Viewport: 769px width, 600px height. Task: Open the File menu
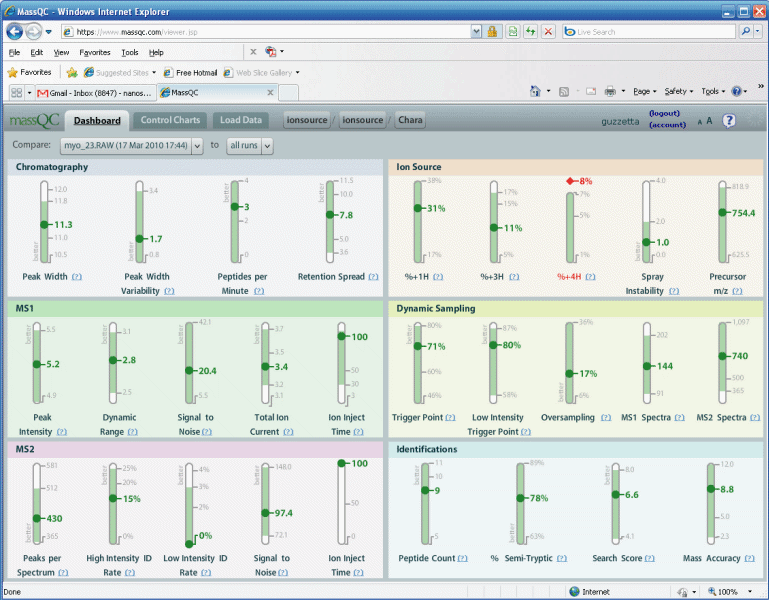(x=14, y=52)
